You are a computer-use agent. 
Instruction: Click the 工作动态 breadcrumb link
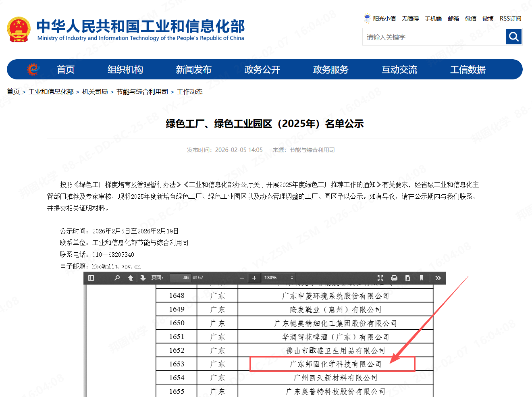[x=190, y=92]
